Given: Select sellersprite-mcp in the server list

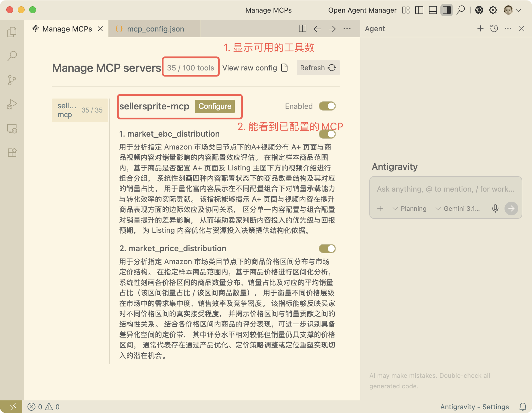Looking at the screenshot, I should [80, 110].
